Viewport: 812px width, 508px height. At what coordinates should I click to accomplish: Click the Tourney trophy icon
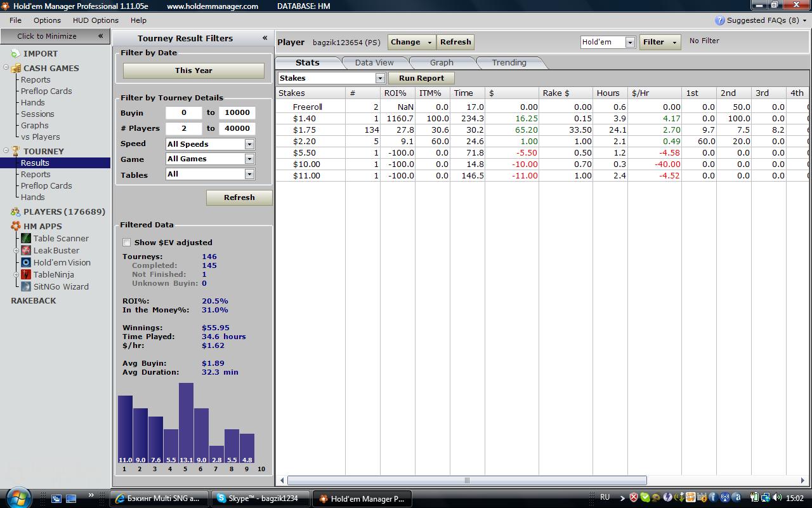16,151
